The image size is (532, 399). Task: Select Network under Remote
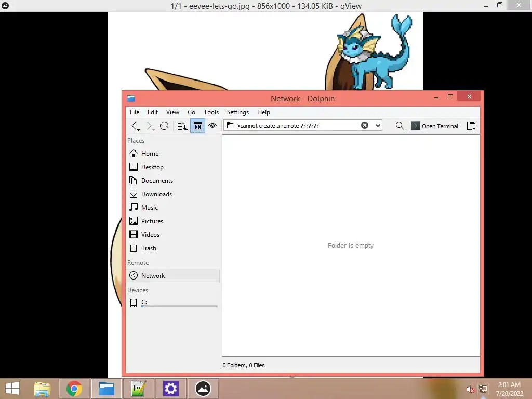[x=173, y=275]
